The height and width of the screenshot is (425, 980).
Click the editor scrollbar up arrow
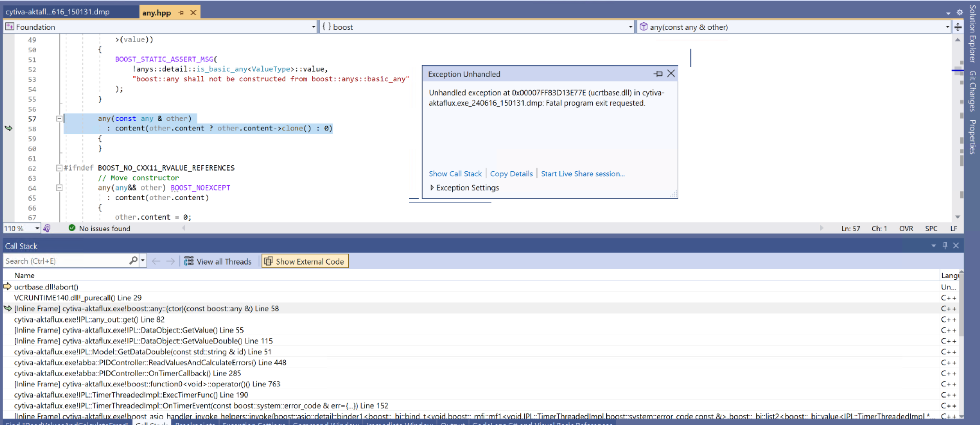click(x=958, y=40)
